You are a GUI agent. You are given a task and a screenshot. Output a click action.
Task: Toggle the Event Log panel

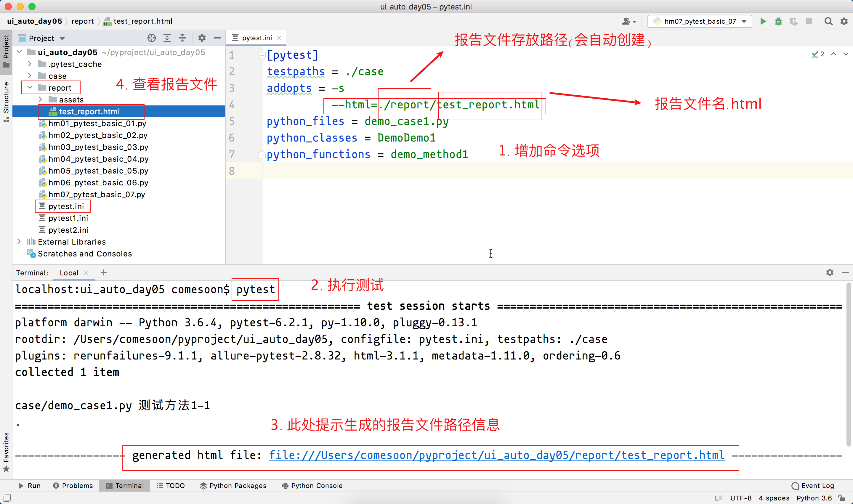813,486
